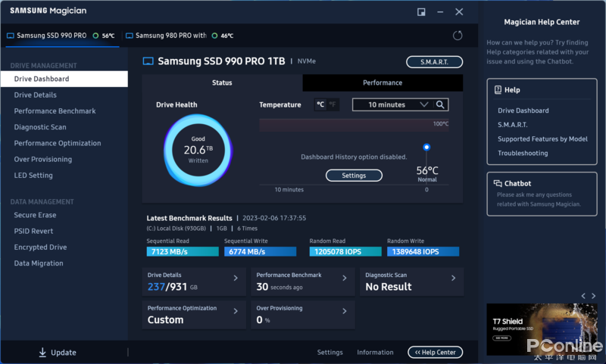Open Performance Benchmark card arrow
Image resolution: width=606 pixels, height=364 pixels.
click(345, 278)
